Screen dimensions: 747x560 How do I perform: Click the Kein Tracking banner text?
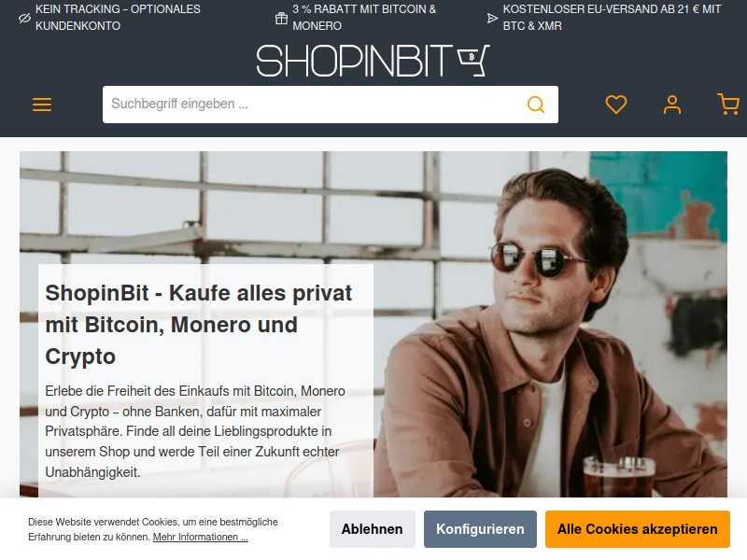click(x=118, y=17)
